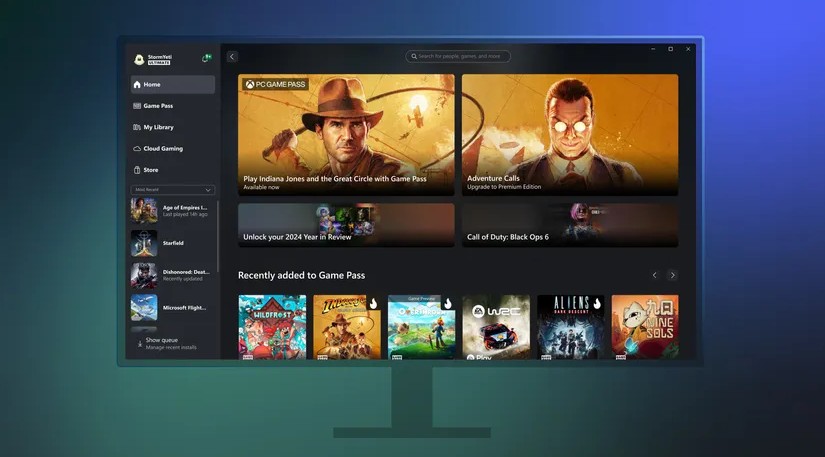Open the Adventure Calls Premium Edition banner
This screenshot has height=457, width=825.
(x=570, y=135)
